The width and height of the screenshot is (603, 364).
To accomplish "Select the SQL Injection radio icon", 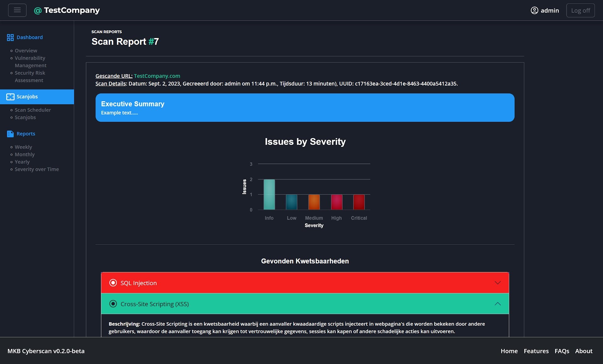I will point(113,283).
